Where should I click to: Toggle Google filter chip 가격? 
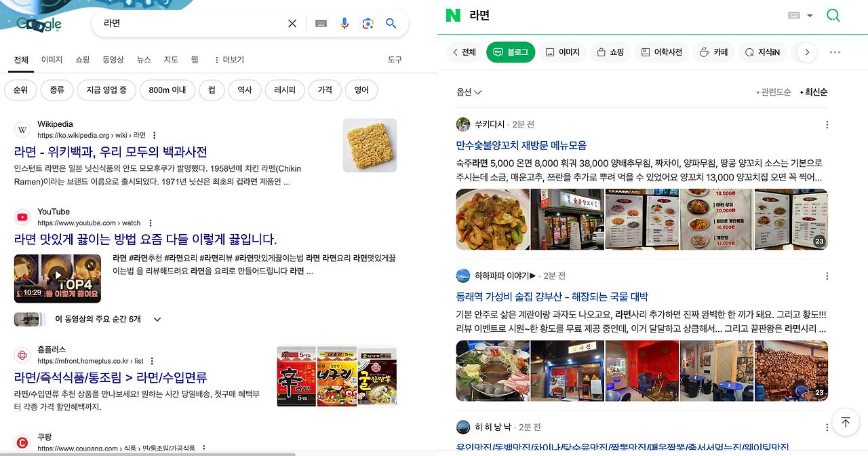325,90
